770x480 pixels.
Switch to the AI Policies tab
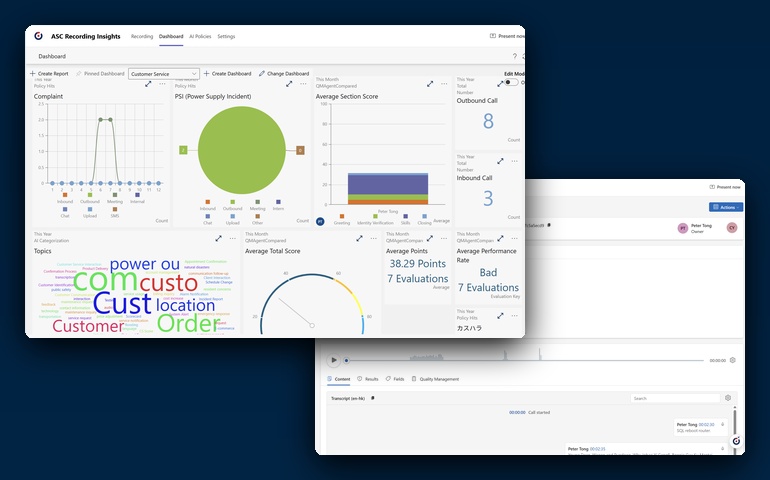tap(200, 36)
